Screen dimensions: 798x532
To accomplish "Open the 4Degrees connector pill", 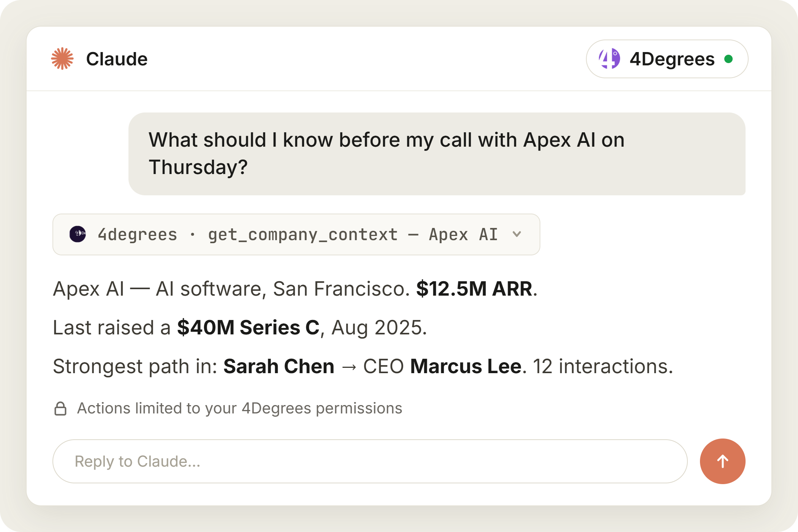I will coord(667,59).
